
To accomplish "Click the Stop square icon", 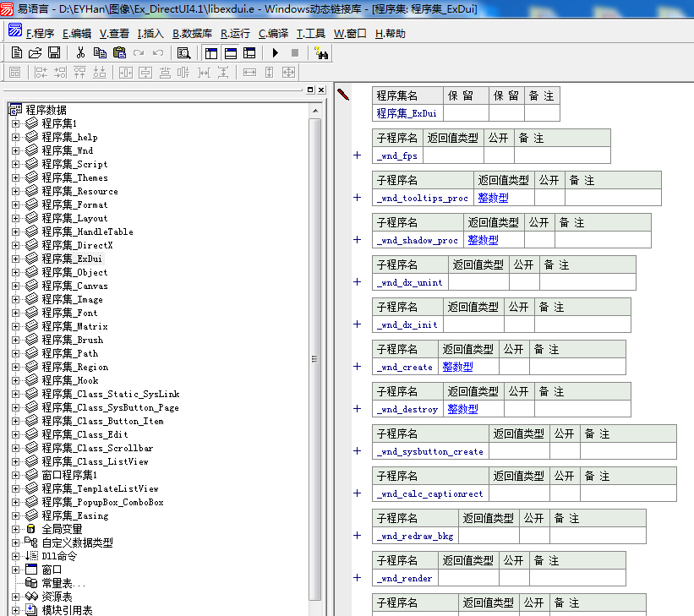I will (x=295, y=53).
